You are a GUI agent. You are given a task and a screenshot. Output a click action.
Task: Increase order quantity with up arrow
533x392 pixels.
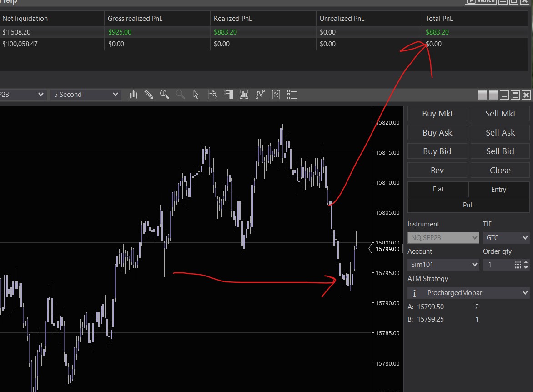point(526,262)
